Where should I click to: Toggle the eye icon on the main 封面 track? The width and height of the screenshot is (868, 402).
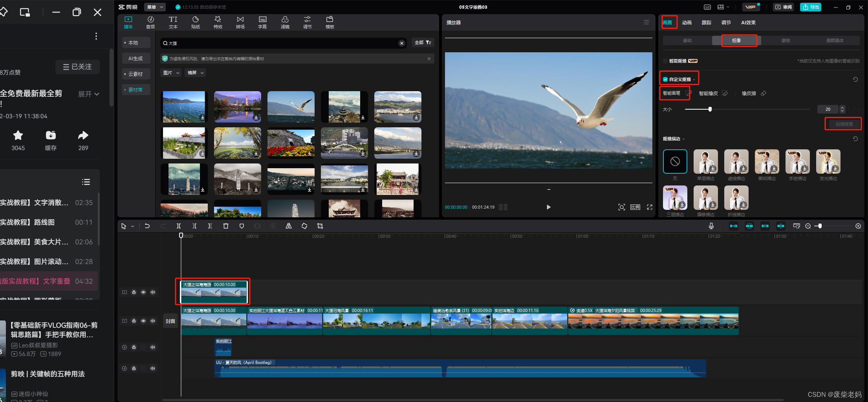click(x=143, y=321)
